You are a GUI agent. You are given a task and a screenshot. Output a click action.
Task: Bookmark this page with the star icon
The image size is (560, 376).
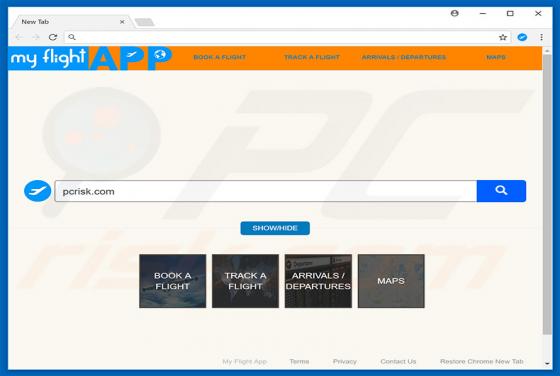point(503,37)
